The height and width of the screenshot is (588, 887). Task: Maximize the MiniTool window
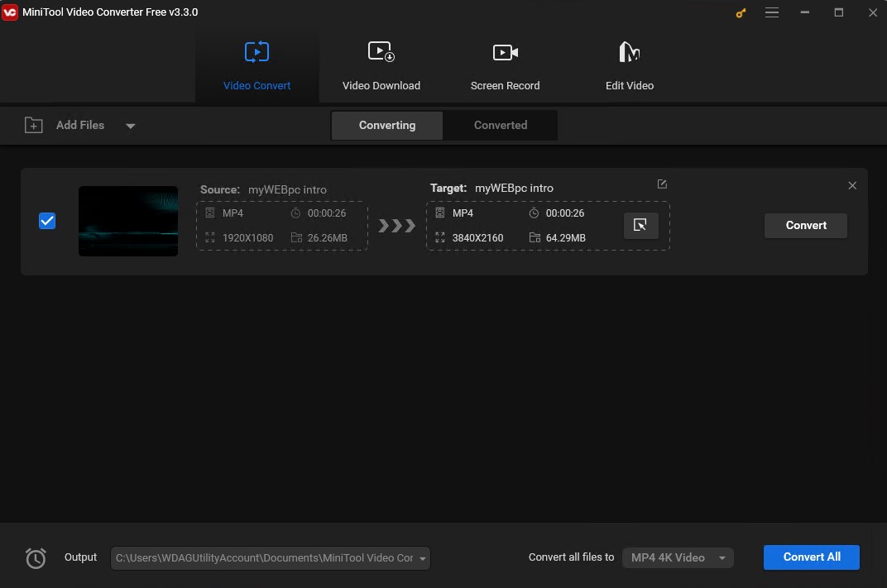pyautogui.click(x=838, y=12)
